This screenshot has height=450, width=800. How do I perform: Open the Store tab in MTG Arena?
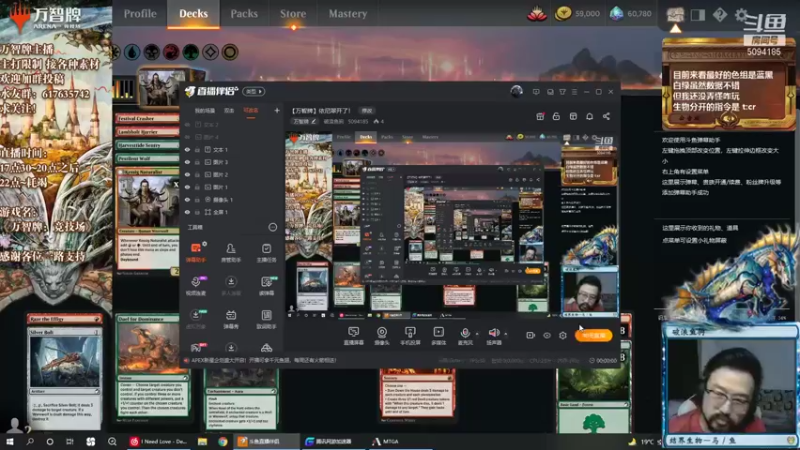click(x=293, y=14)
